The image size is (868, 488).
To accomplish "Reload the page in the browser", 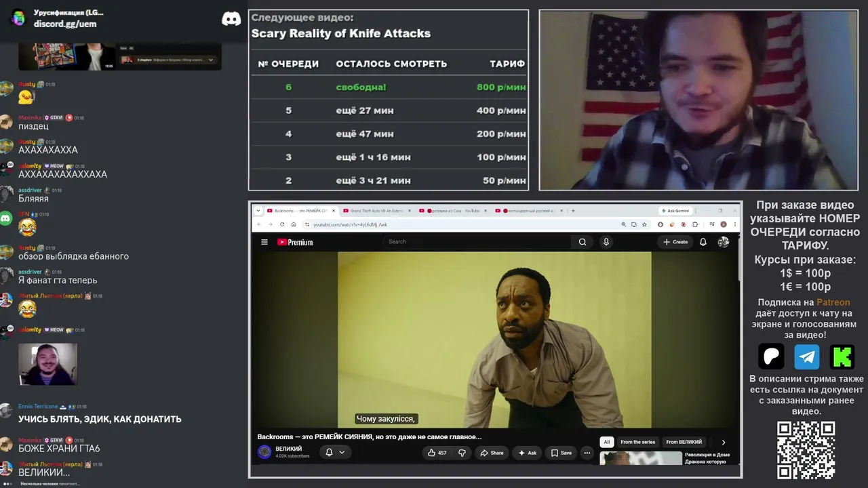I will [x=282, y=224].
